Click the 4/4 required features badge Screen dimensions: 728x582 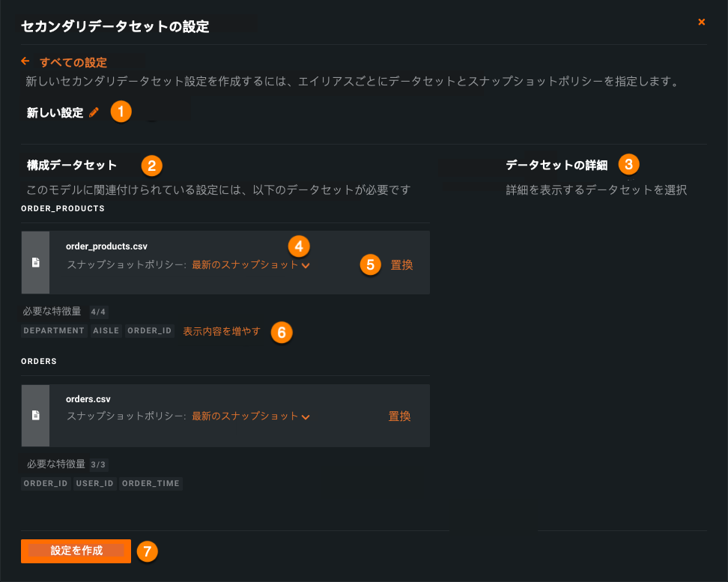point(98,312)
